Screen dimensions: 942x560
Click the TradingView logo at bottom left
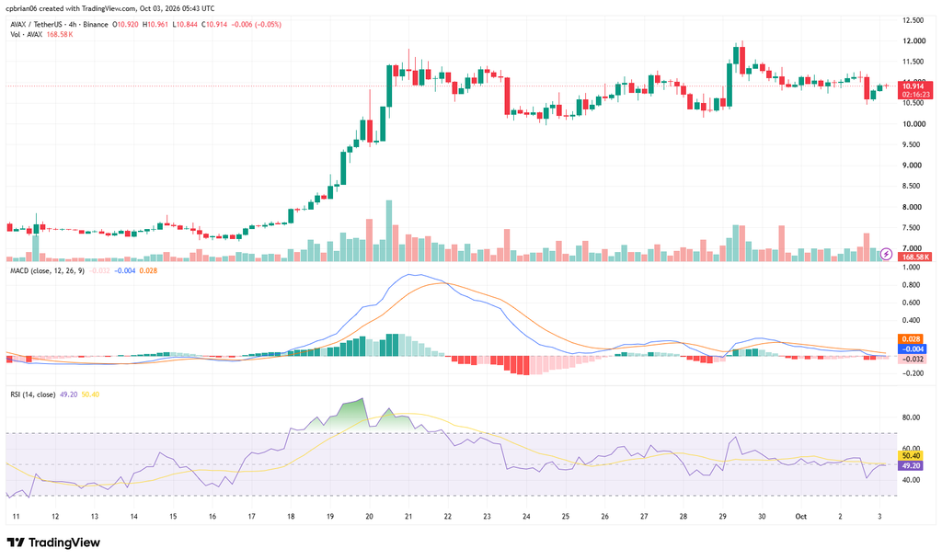(53, 543)
